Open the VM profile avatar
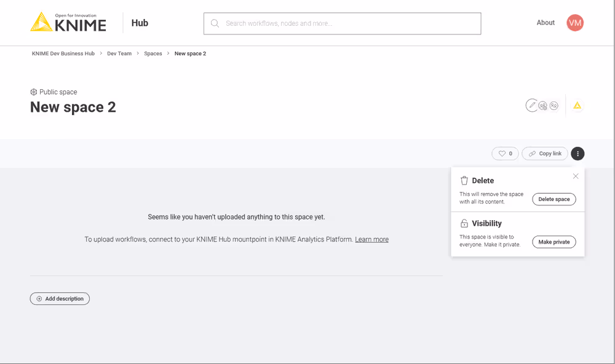Screen dimensions: 615x364 tap(574, 23)
